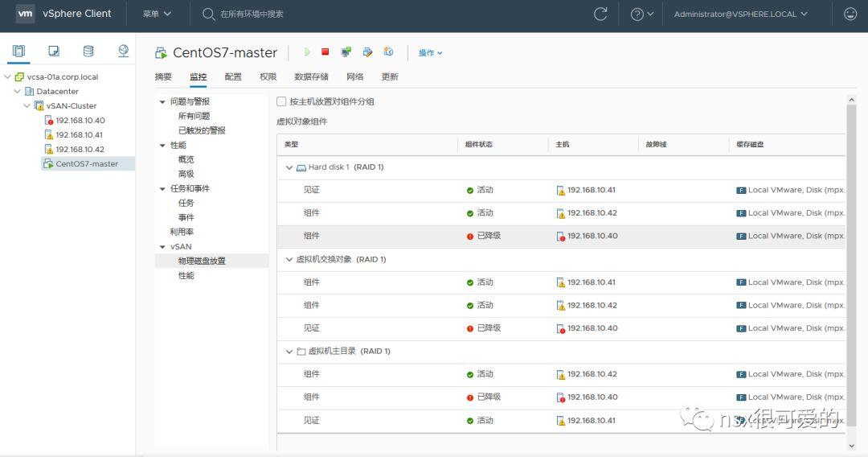Switch to the 摘要 tab

click(163, 77)
